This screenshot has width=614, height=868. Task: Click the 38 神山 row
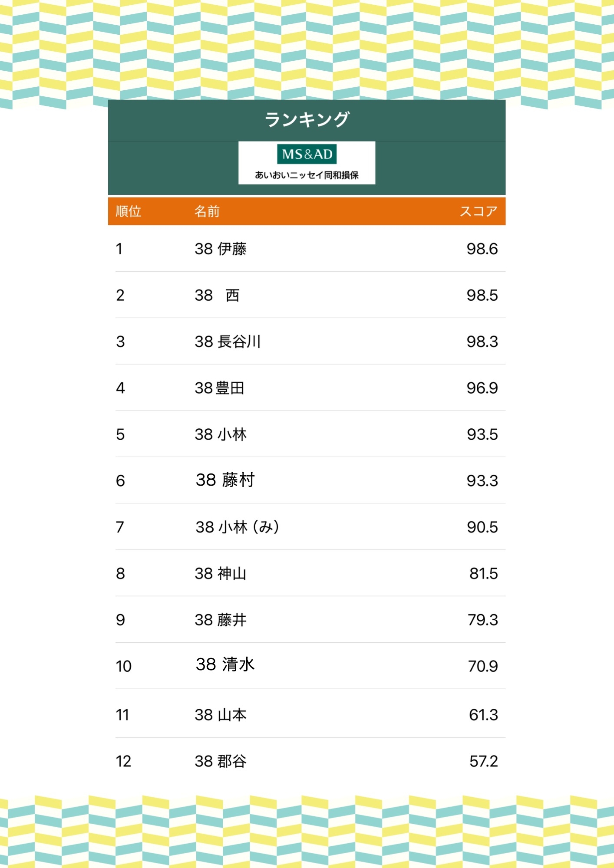(x=307, y=573)
